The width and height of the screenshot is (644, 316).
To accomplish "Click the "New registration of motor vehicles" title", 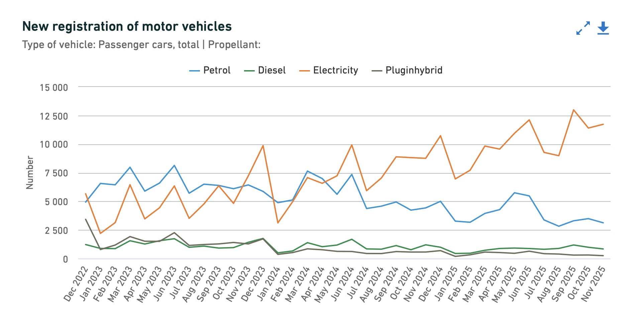I will point(127,26).
